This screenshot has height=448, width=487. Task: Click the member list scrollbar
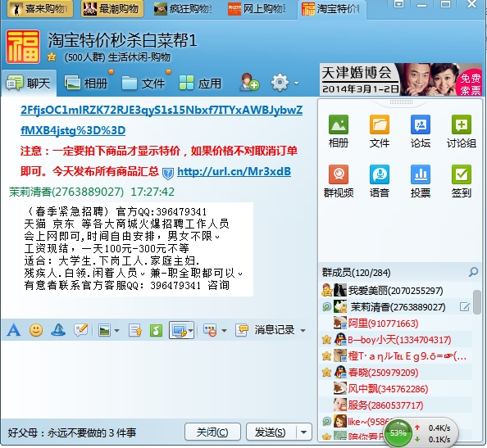coord(476,302)
